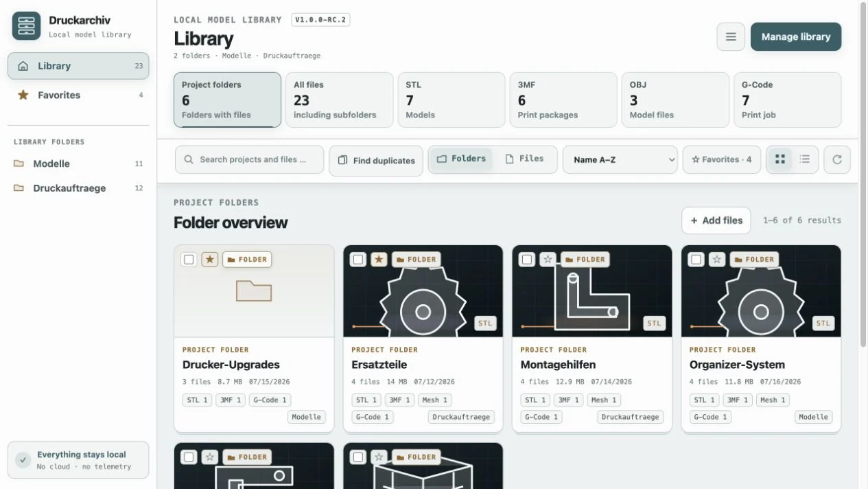The width and height of the screenshot is (868, 489).
Task: Open the Montagehilfen bracket thumbnail
Action: pyautogui.click(x=592, y=291)
